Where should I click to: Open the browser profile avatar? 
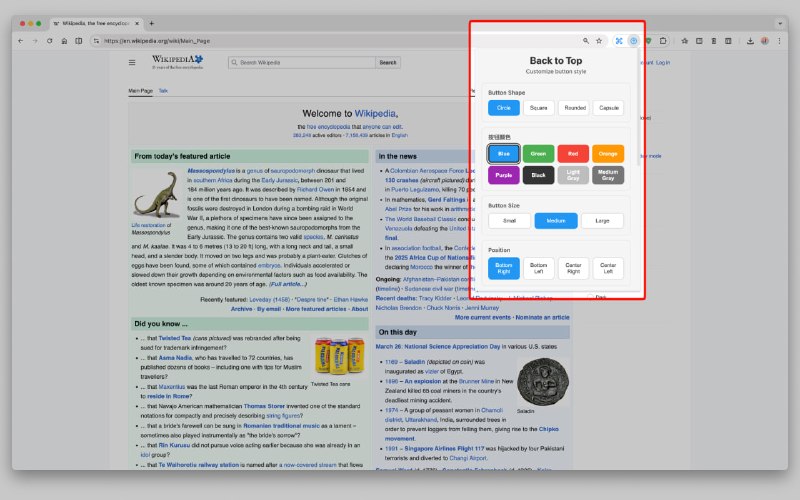pos(764,41)
